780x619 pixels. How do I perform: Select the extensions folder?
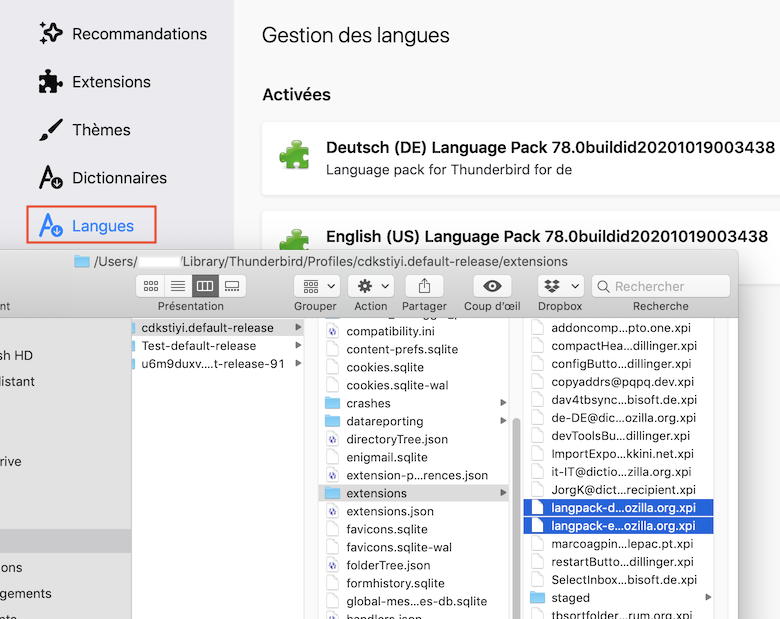413,493
